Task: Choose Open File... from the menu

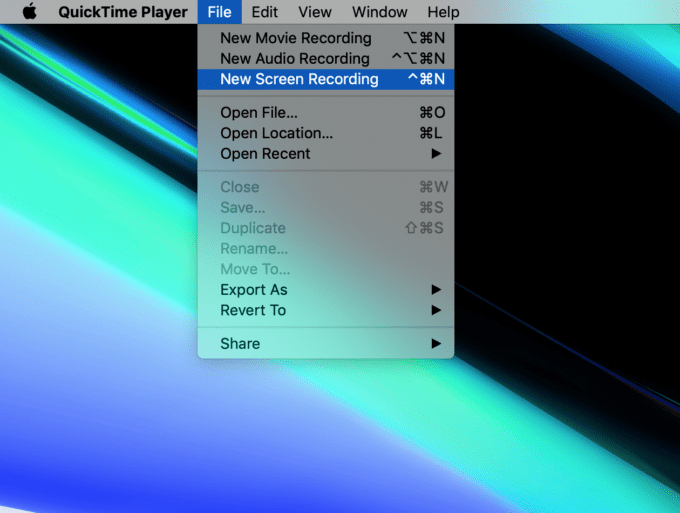Action: coord(259,113)
